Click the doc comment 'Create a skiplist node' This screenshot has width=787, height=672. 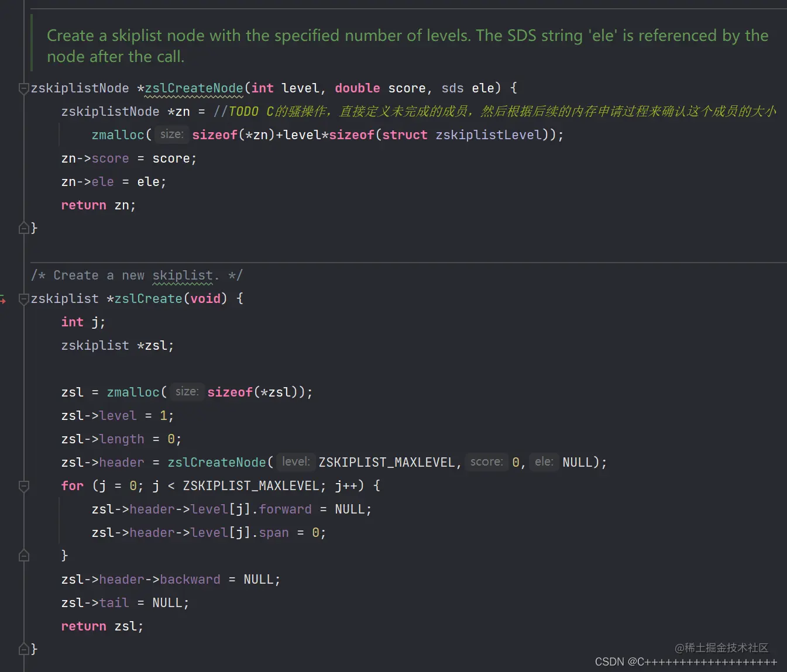pyautogui.click(x=407, y=46)
